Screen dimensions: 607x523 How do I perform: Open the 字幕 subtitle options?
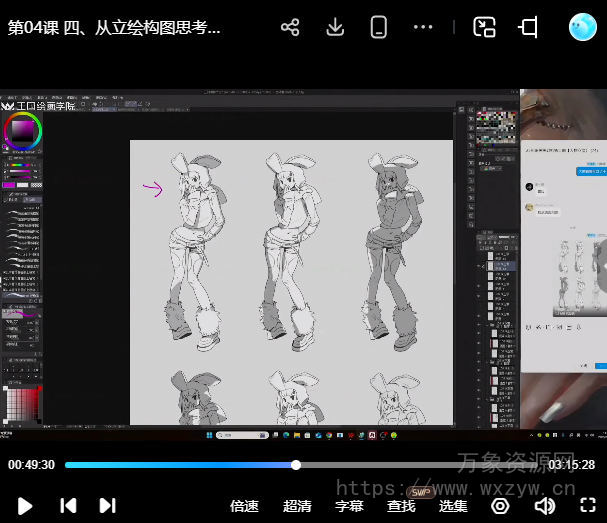(x=349, y=506)
